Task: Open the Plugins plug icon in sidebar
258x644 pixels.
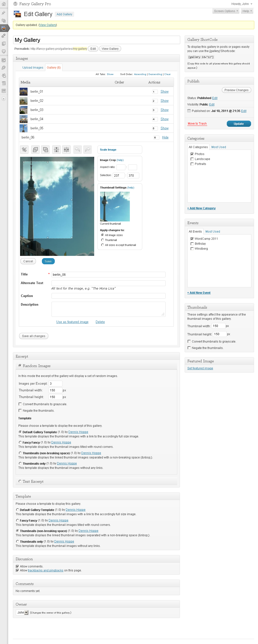Action: click(3, 68)
